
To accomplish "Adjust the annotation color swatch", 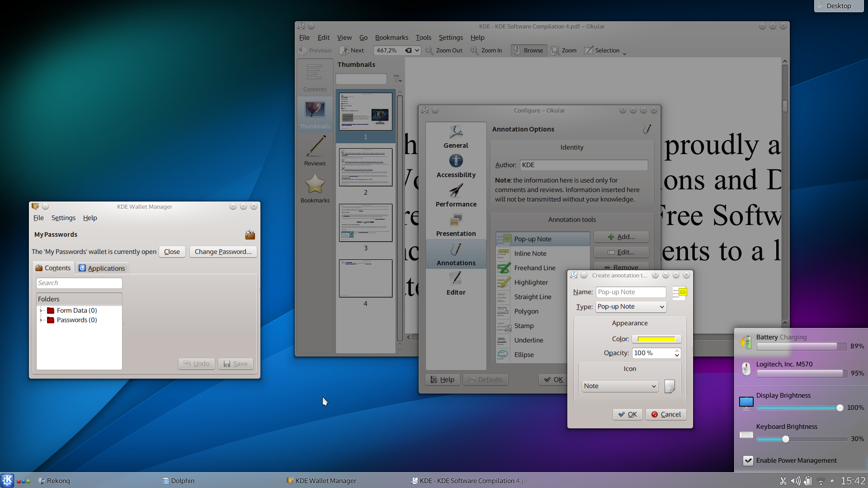I will pos(657,338).
